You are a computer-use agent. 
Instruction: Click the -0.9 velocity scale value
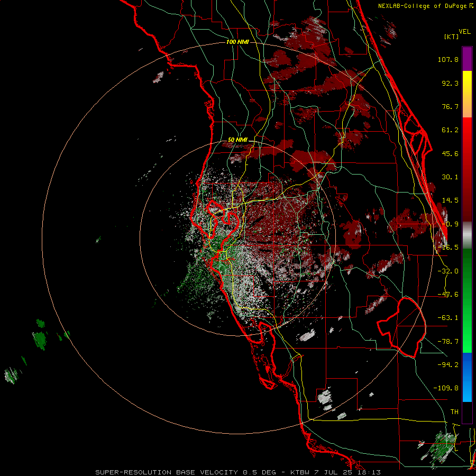pyautogui.click(x=450, y=224)
